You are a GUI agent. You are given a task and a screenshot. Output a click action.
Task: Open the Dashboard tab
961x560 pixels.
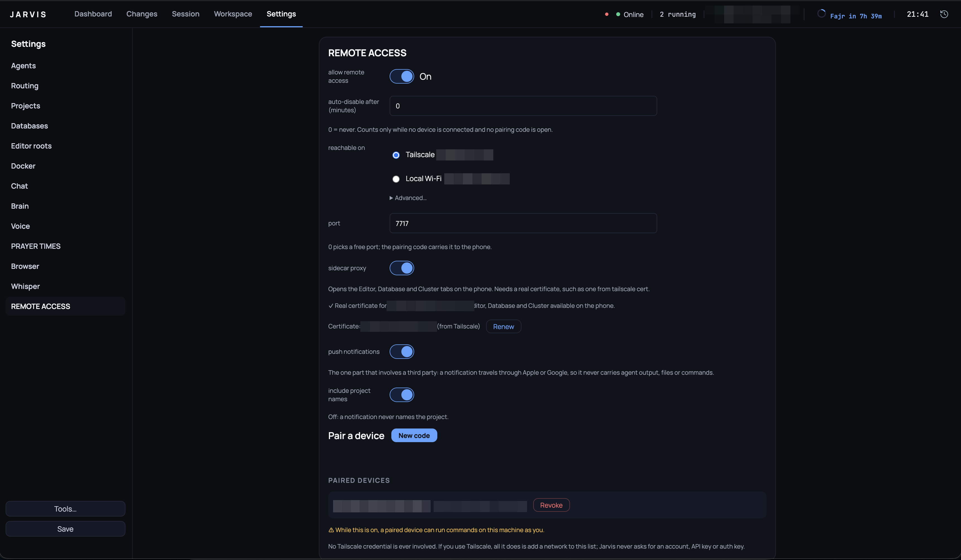[93, 14]
